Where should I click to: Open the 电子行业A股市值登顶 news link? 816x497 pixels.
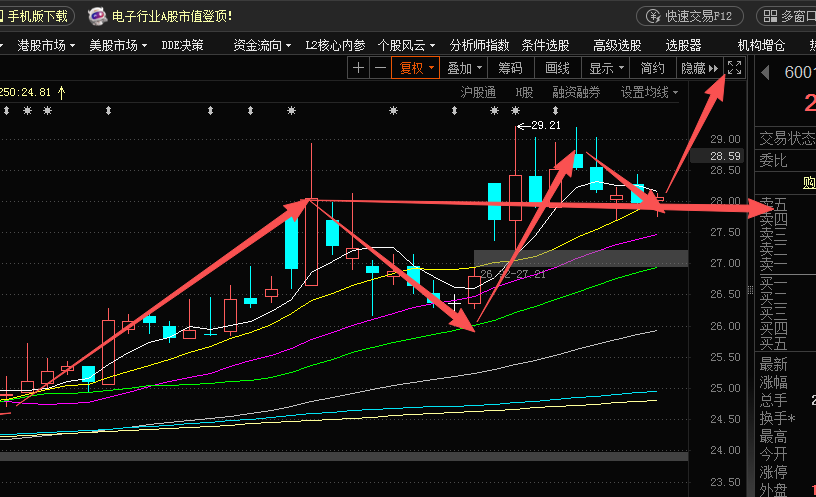pyautogui.click(x=172, y=16)
